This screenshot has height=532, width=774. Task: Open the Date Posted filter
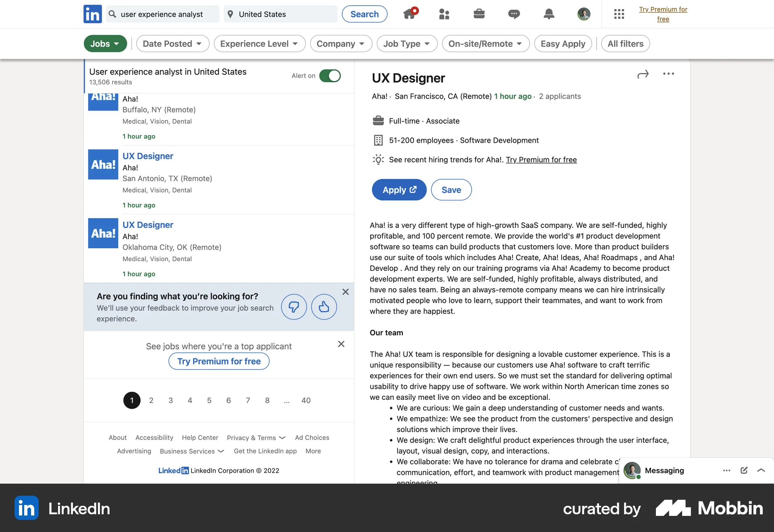pos(173,44)
